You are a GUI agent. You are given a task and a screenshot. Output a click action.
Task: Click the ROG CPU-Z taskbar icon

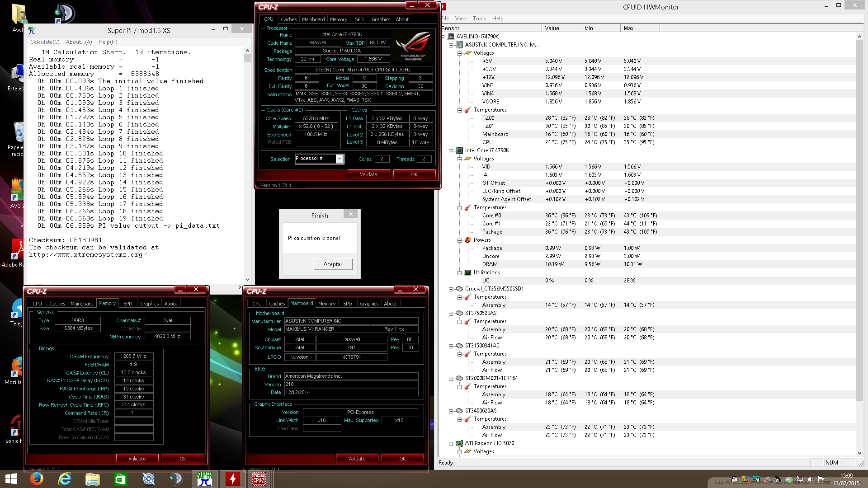point(259,479)
